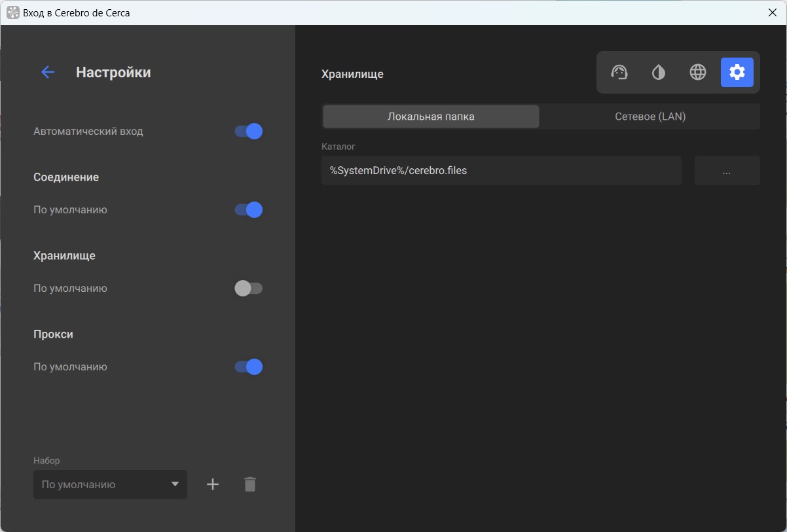Open language selection globe icon
The height and width of the screenshot is (532, 787).
[x=698, y=72]
